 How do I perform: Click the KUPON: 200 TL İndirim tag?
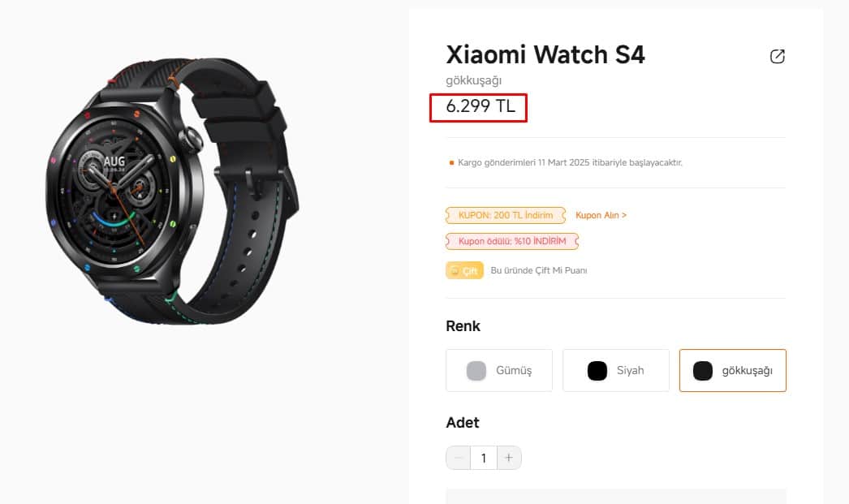[x=506, y=215]
